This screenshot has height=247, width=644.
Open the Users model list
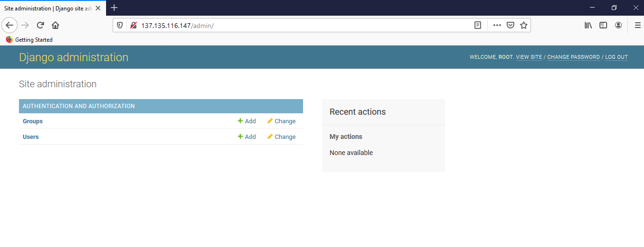click(31, 137)
